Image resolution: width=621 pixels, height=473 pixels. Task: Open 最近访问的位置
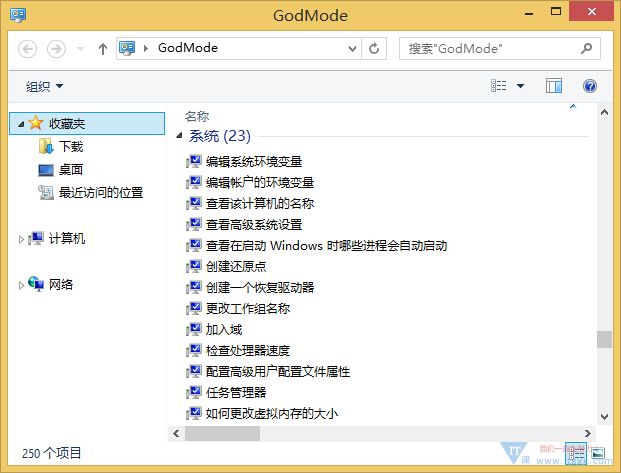pos(101,193)
